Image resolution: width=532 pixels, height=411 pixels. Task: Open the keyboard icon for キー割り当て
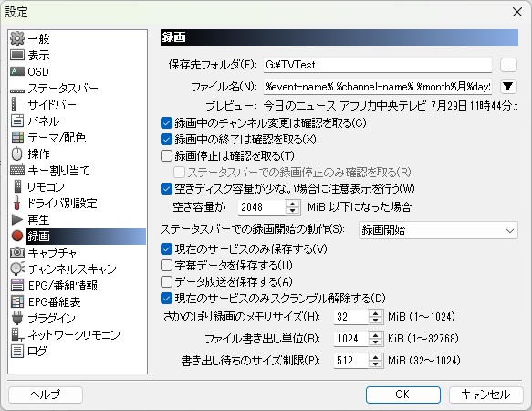[x=17, y=170]
